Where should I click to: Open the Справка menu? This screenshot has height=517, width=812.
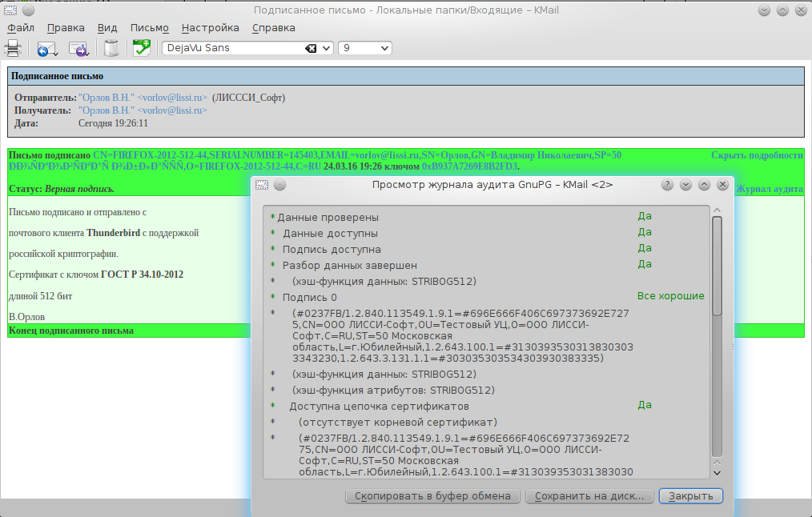point(273,28)
